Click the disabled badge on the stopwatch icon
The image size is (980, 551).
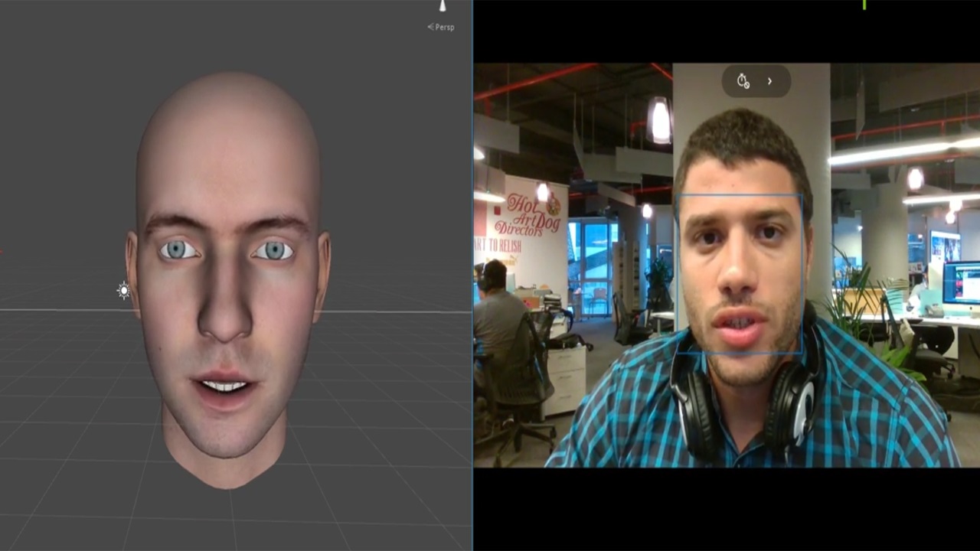point(746,86)
